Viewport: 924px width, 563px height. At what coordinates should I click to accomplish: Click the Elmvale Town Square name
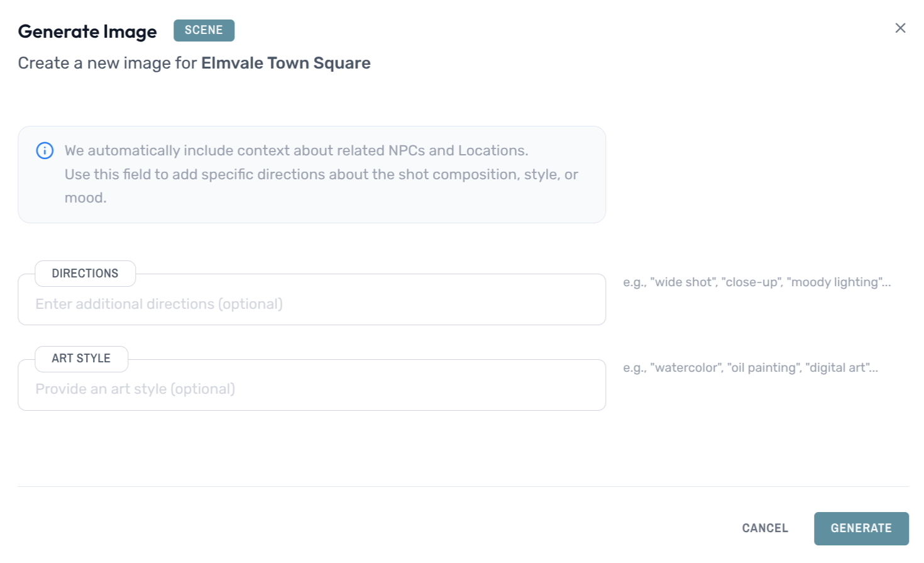tap(285, 63)
